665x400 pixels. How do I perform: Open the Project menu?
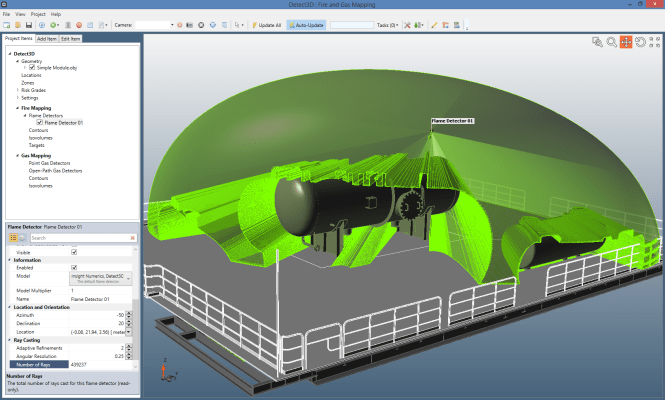pos(37,15)
